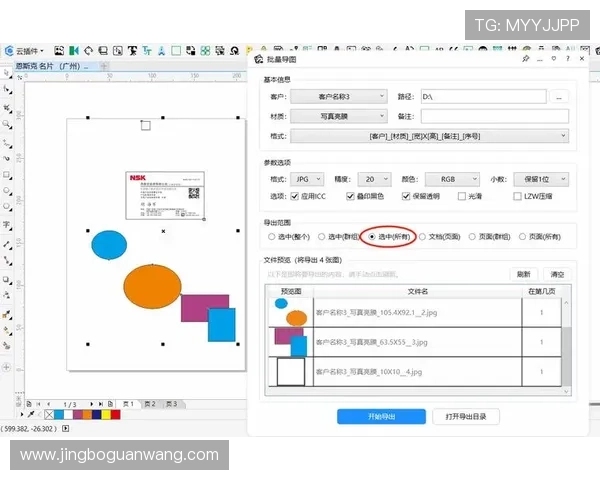Open the palette flyout arrow by eyedropper
The image size is (600, 480).
[22, 414]
